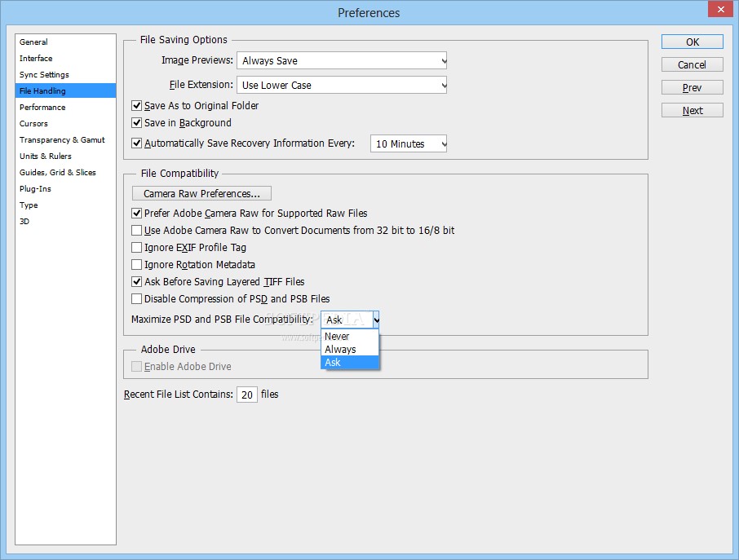Collapse the Maximize PSD compatibility dropdown
The image size is (739, 560).
(x=350, y=320)
